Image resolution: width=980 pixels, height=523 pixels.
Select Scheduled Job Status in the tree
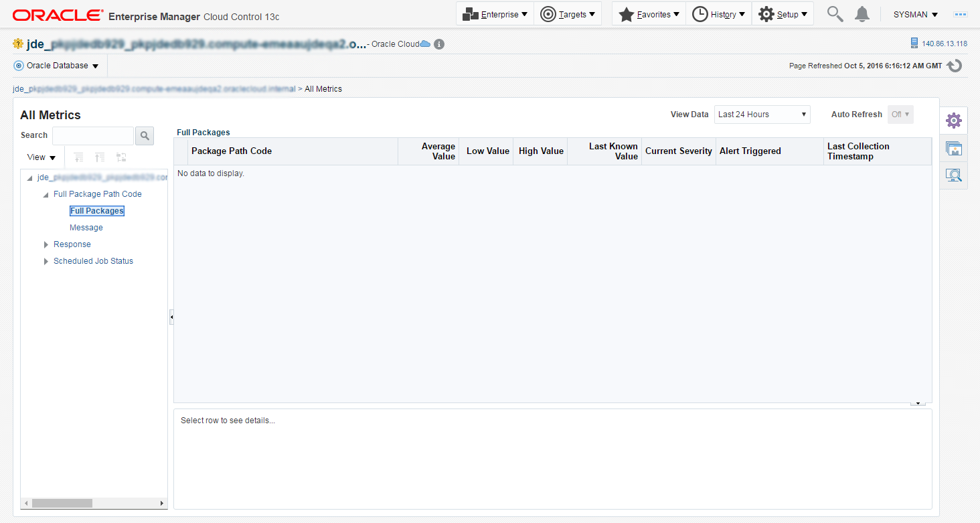pos(93,261)
